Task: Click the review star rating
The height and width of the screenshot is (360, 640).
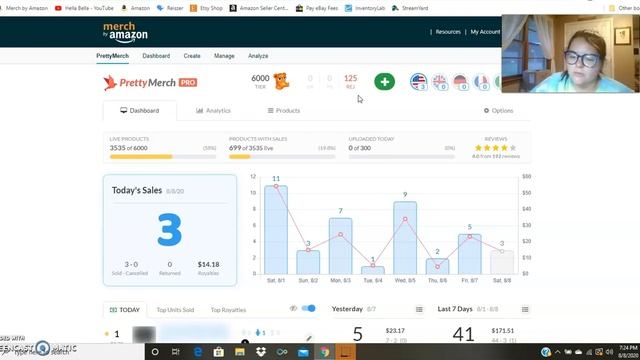Action: [x=496, y=148]
